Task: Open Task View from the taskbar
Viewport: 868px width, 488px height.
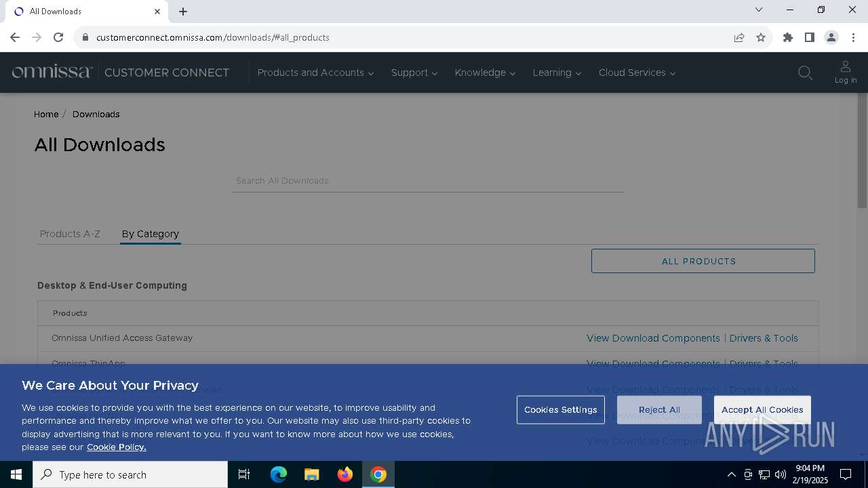Action: 244,474
